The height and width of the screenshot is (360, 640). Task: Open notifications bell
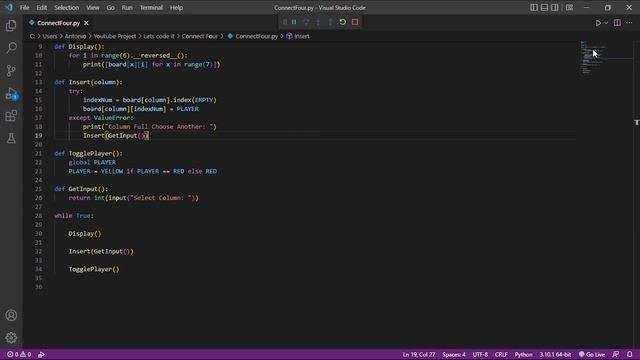click(x=629, y=354)
